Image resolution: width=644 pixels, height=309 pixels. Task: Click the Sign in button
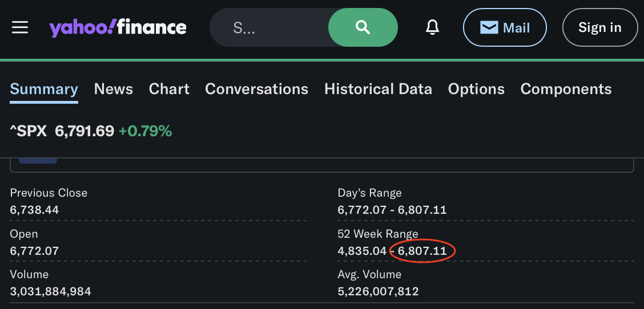tap(599, 27)
